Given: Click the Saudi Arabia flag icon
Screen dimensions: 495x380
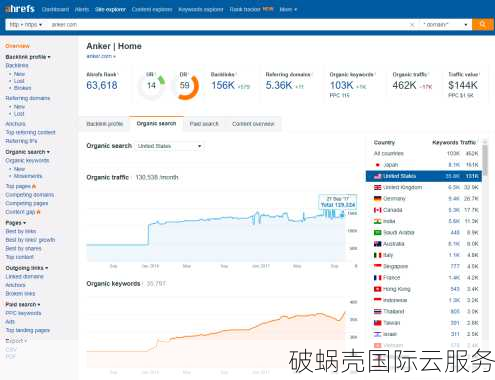Looking at the screenshot, I should 377,232.
